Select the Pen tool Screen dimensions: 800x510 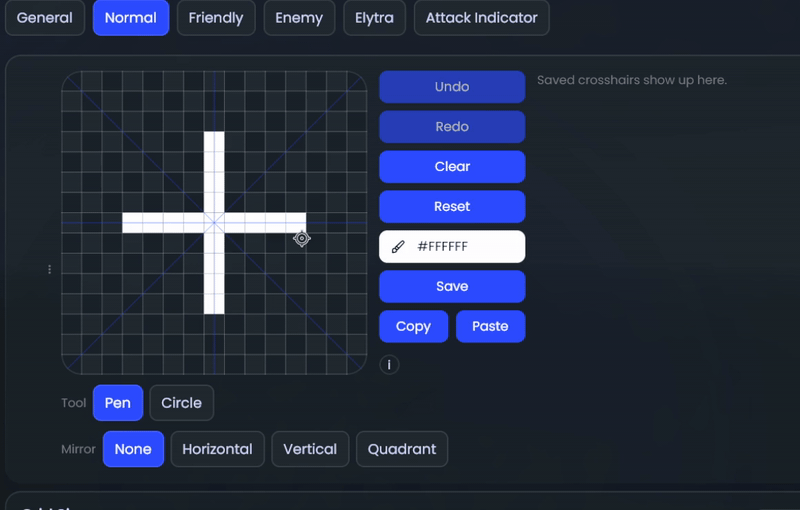118,403
